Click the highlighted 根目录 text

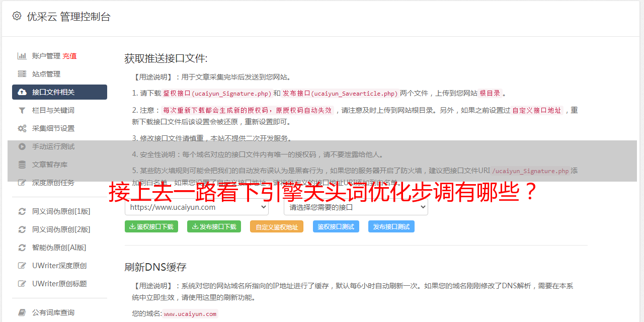[490, 93]
